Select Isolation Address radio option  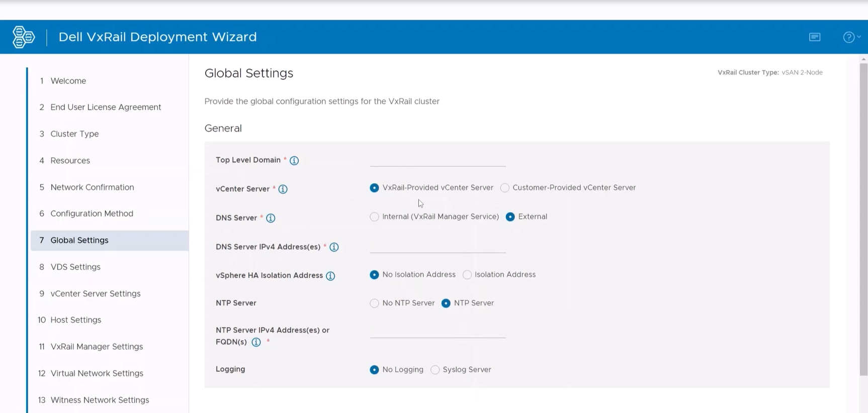pos(467,275)
